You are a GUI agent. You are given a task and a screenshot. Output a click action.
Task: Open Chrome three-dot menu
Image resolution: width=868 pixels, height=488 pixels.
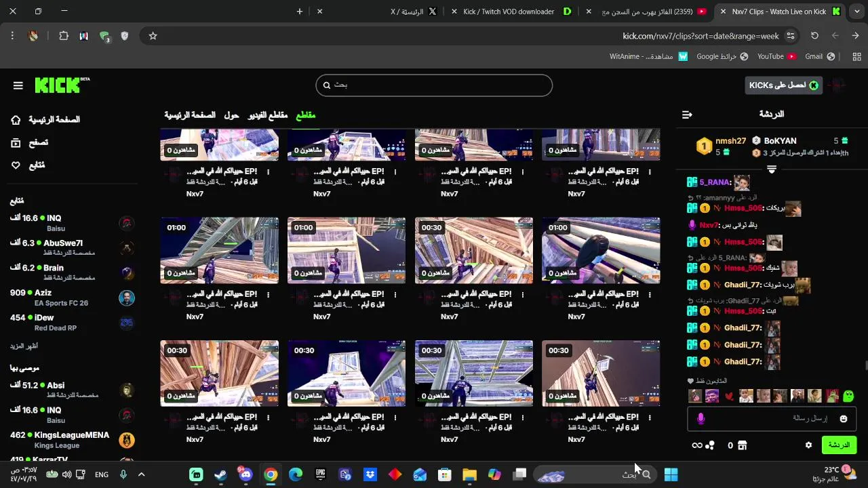coord(12,36)
